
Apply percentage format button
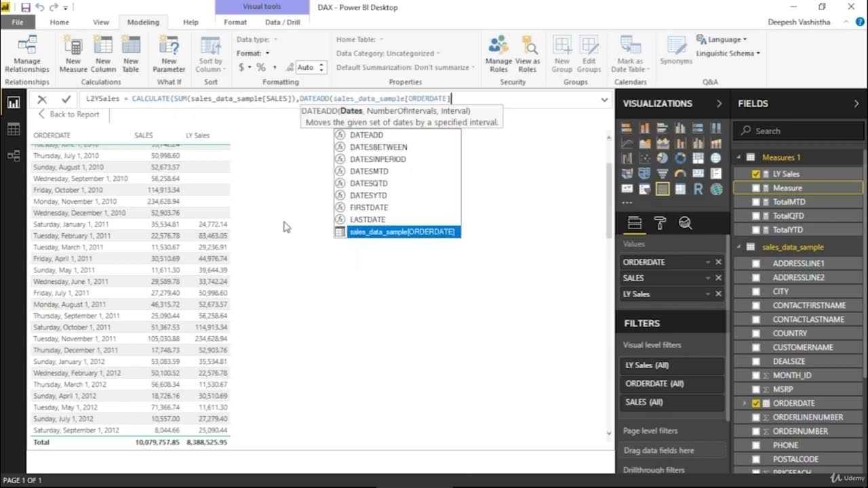(x=261, y=67)
